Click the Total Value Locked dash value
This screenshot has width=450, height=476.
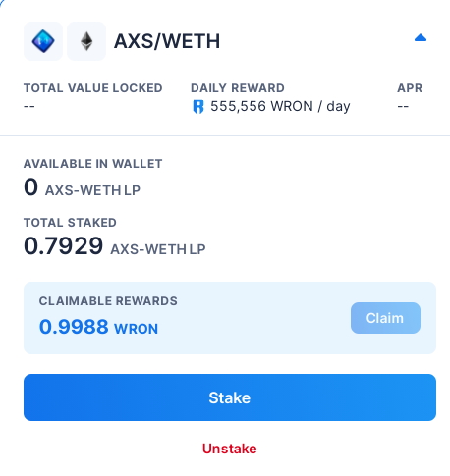click(29, 106)
